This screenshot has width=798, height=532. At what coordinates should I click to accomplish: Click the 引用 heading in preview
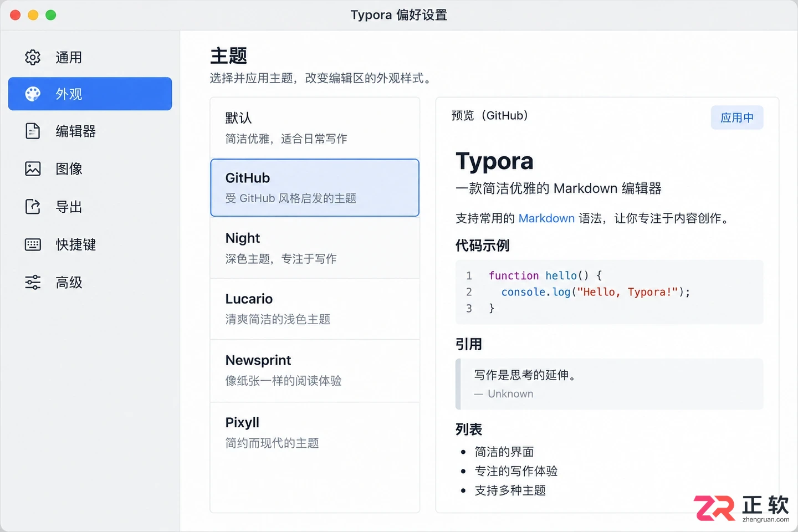coord(468,344)
